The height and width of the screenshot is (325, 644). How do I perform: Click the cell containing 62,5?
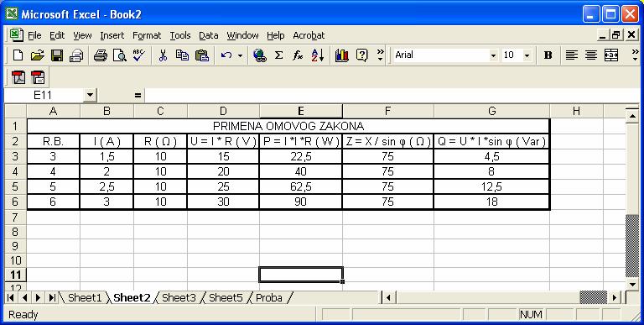[x=301, y=186]
